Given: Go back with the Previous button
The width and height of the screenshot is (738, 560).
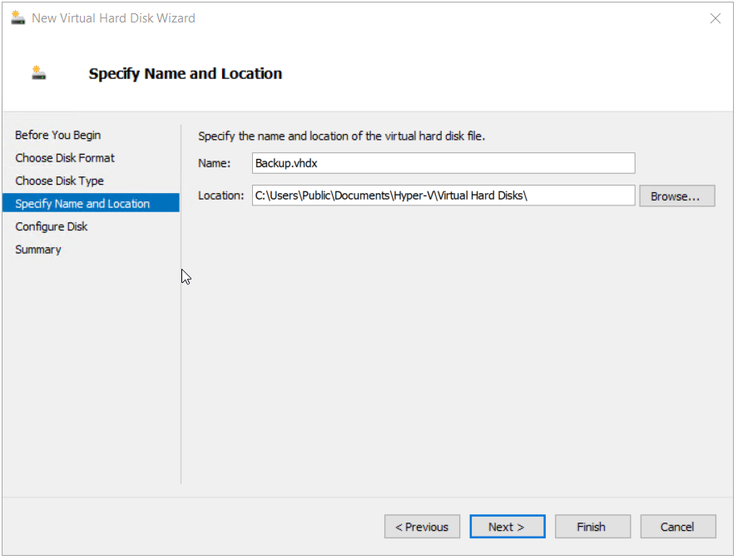Looking at the screenshot, I should 422,527.
